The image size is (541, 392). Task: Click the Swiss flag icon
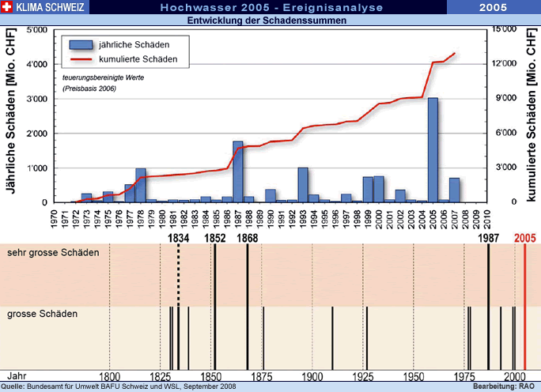coord(7,7)
